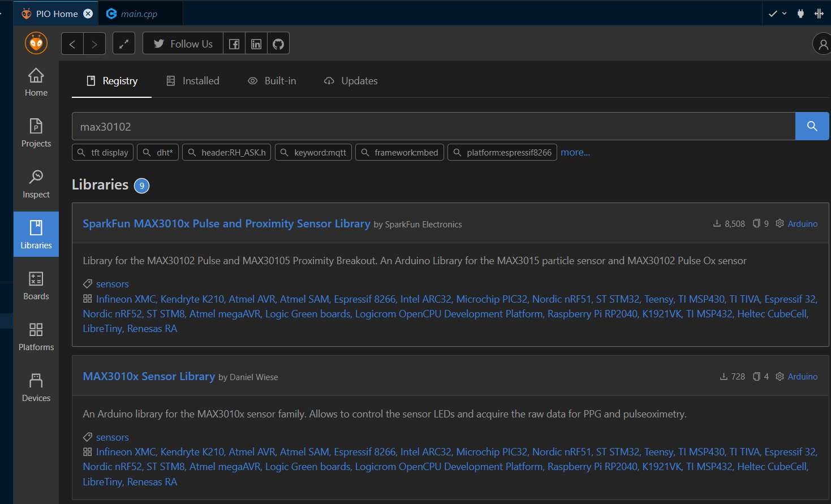Switch to the Installed tab
The image size is (831, 504).
pyautogui.click(x=193, y=81)
